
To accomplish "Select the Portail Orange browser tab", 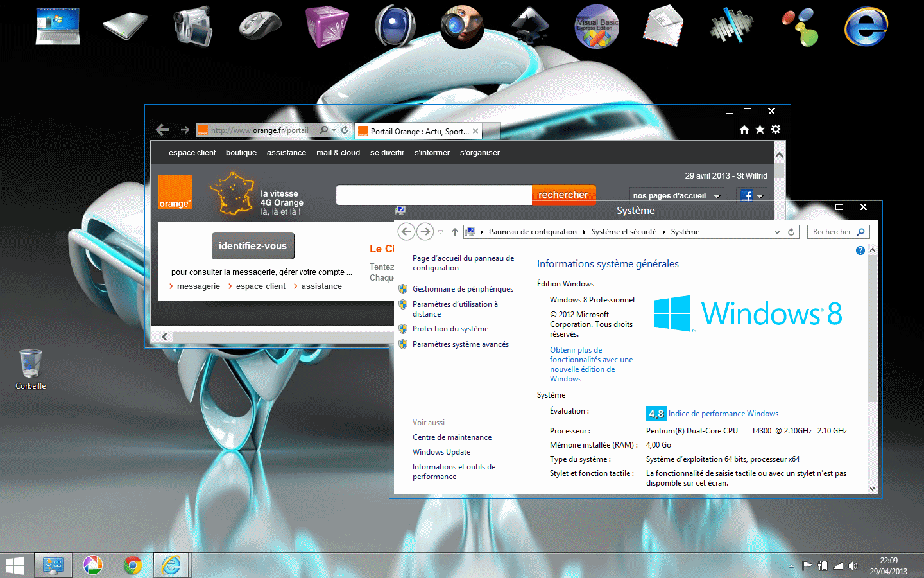I will tap(418, 131).
